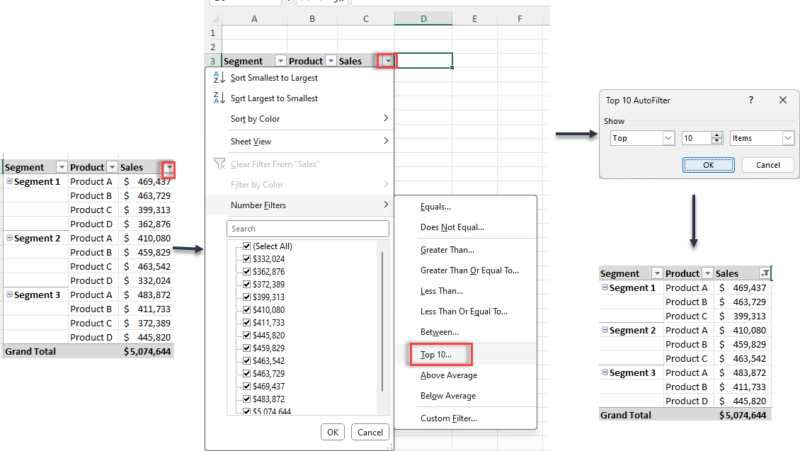
Task: Collapse Segment 1 in right filtered table
Action: (x=605, y=287)
